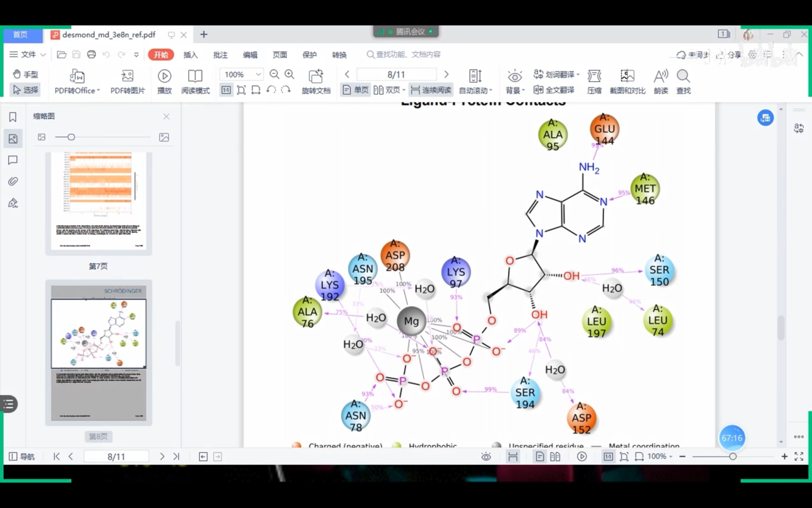Click the translate icon on right edge
The width and height of the screenshot is (812, 508).
(799, 128)
